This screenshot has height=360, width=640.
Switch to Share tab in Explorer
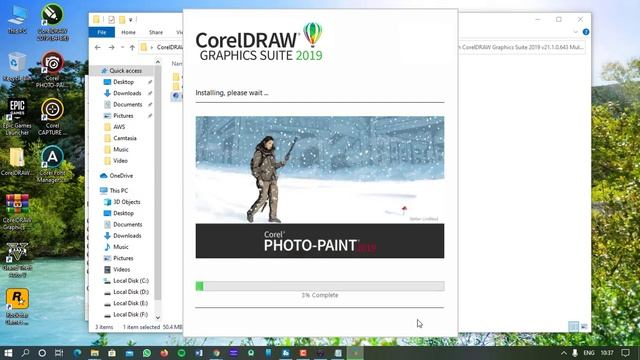156,32
